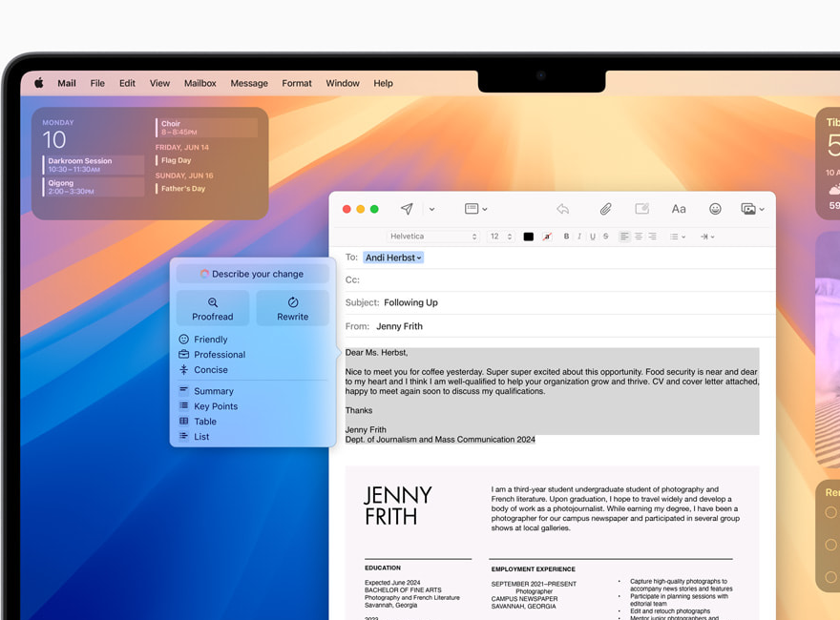Click the Subject field 'Following Up'
The width and height of the screenshot is (840, 620).
(559, 302)
